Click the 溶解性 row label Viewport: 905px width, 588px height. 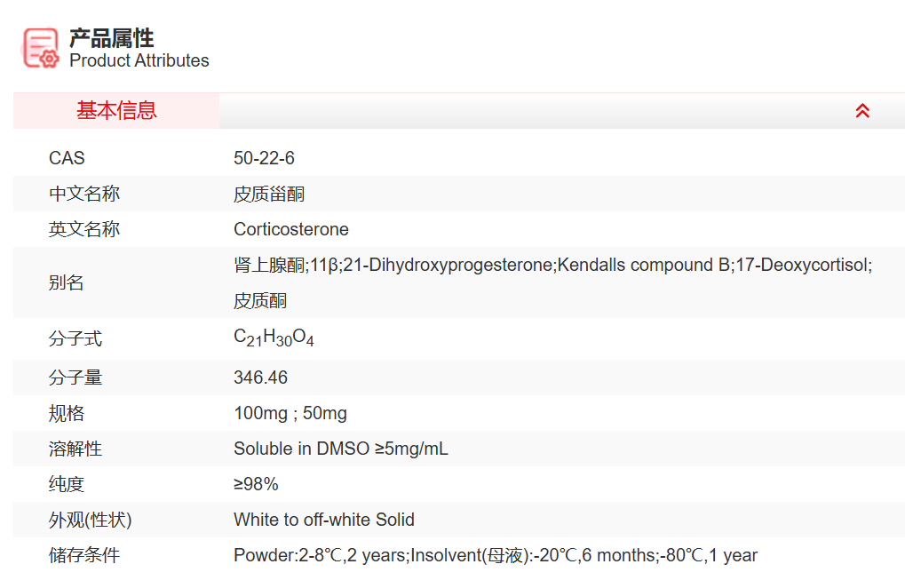[x=75, y=449]
